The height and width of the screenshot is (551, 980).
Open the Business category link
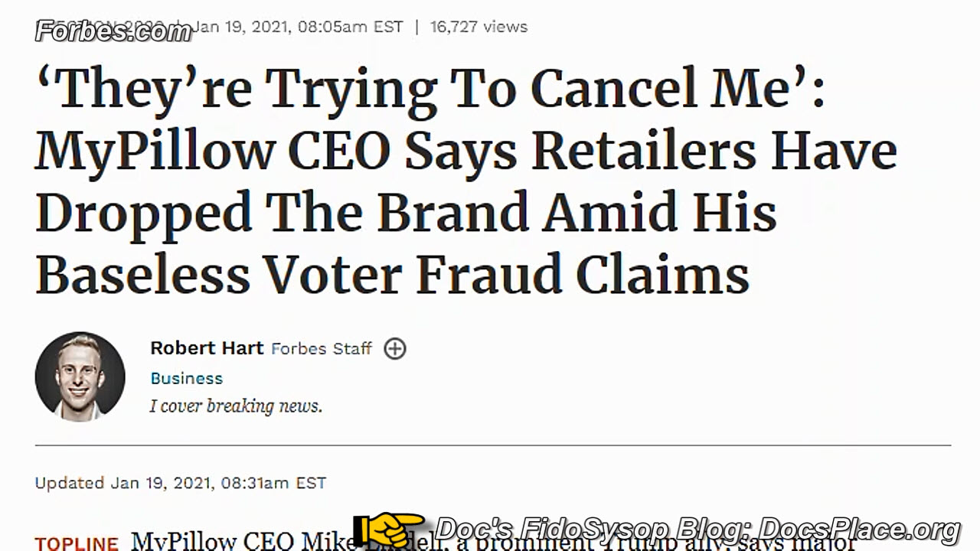186,379
